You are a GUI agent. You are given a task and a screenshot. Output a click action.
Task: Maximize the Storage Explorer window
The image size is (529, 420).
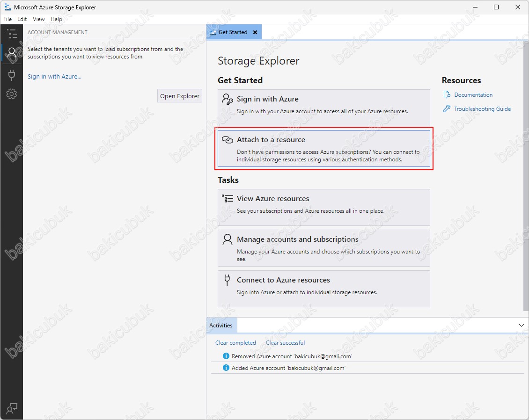(496, 7)
